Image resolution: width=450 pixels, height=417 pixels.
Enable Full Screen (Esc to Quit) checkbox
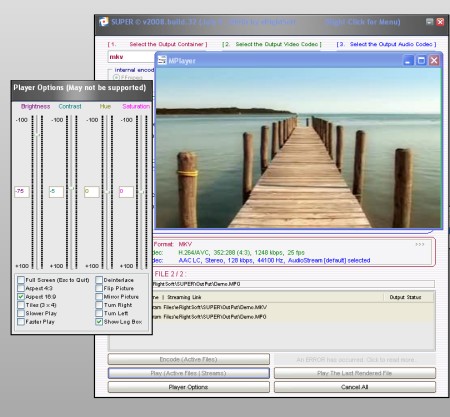pyautogui.click(x=21, y=280)
